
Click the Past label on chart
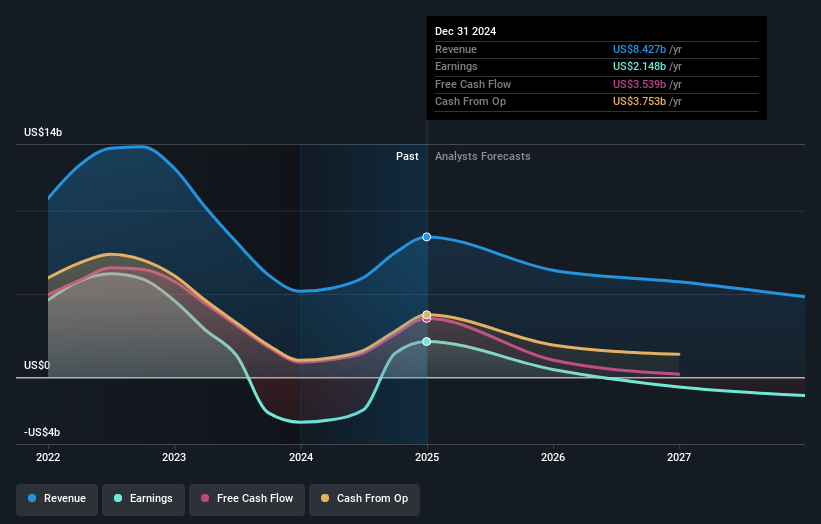[407, 157]
